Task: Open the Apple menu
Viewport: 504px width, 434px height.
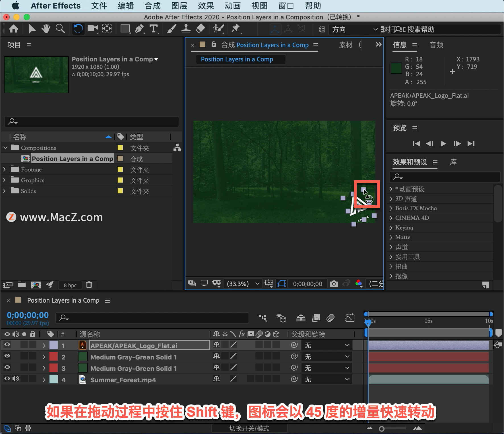Action: 16,5
